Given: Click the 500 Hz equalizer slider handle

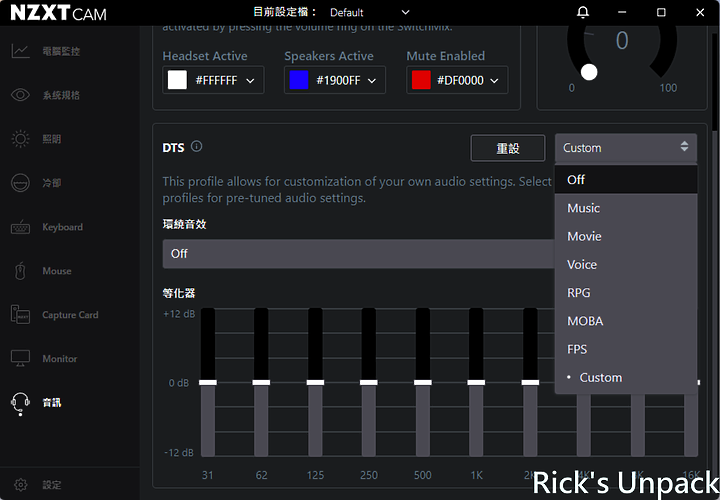Looking at the screenshot, I should (x=423, y=382).
